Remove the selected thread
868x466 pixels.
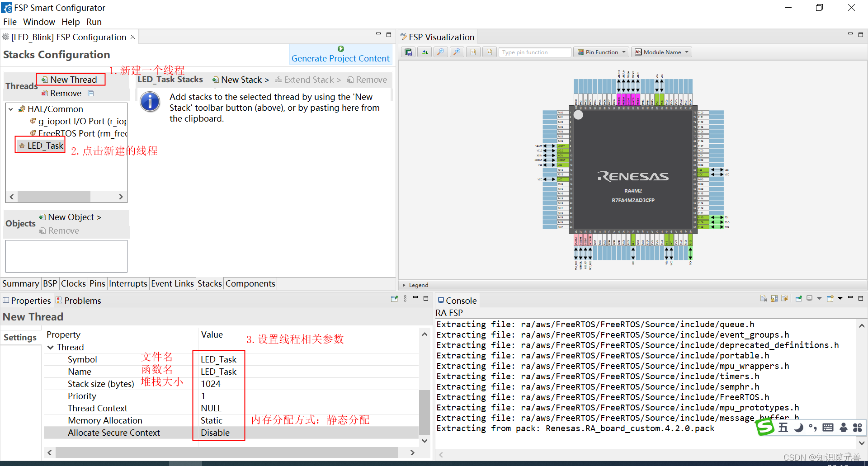(x=61, y=93)
